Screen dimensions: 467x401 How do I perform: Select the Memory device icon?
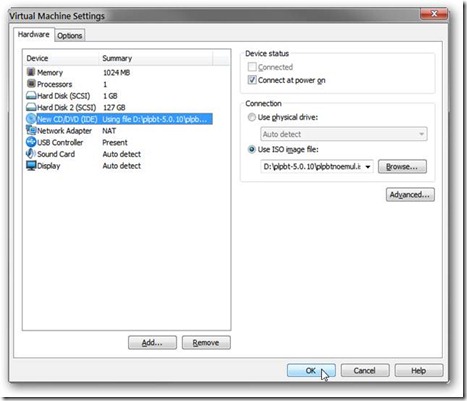[31, 72]
